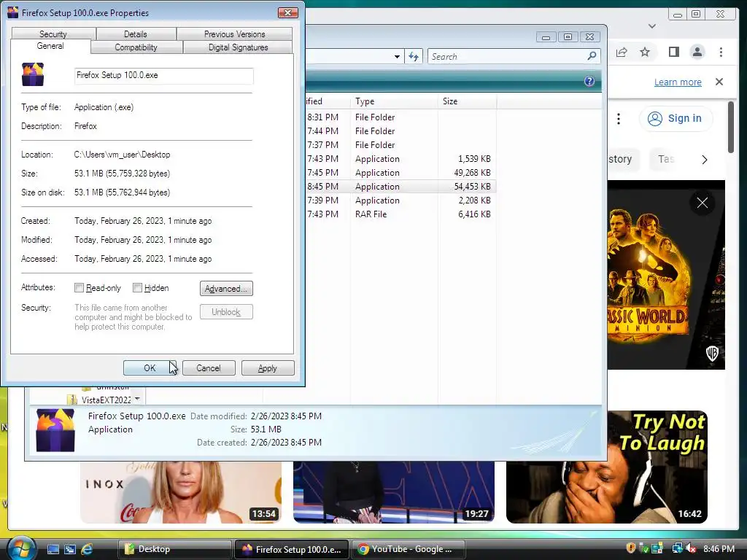Viewport: 747px width, 560px height.
Task: Cancel the Properties dialog
Action: tap(209, 368)
